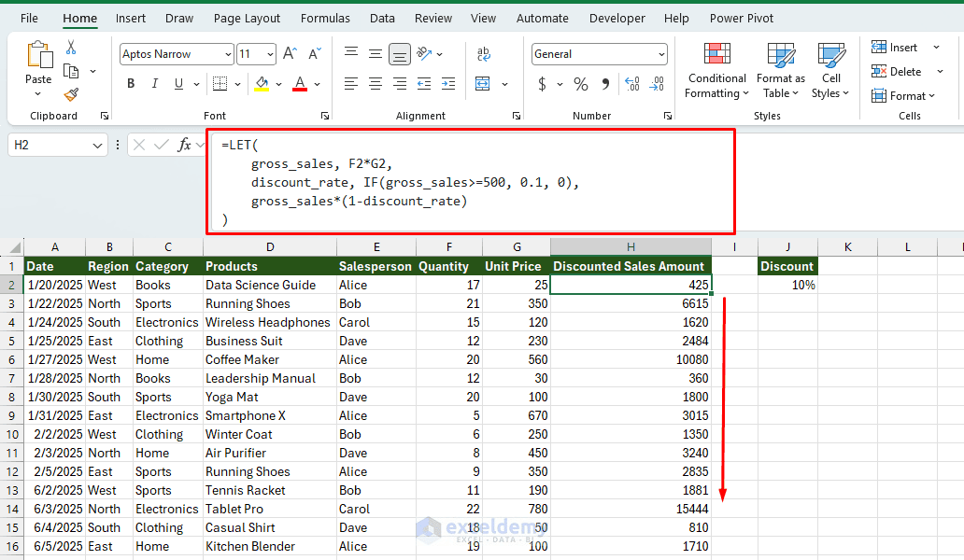Select Middle Align icon
Image resolution: width=964 pixels, height=560 pixels.
(375, 54)
